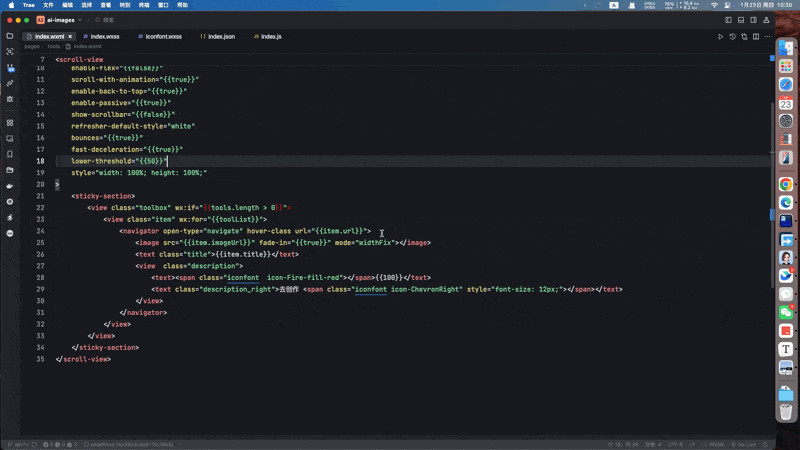Open Microsoft Edge from the Dock
This screenshot has width=800, height=450.
(x=786, y=203)
